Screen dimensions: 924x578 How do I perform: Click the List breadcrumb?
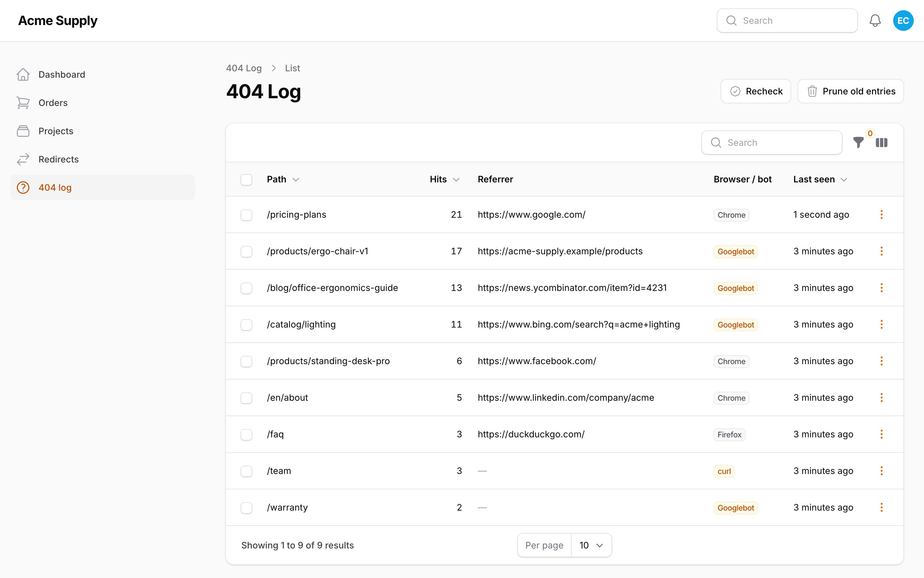point(293,68)
